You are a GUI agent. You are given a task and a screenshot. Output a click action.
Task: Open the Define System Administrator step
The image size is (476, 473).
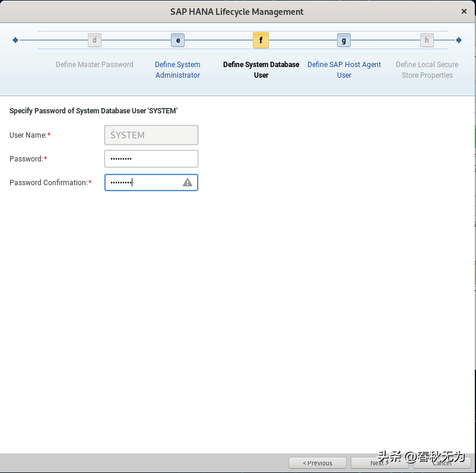click(x=177, y=69)
